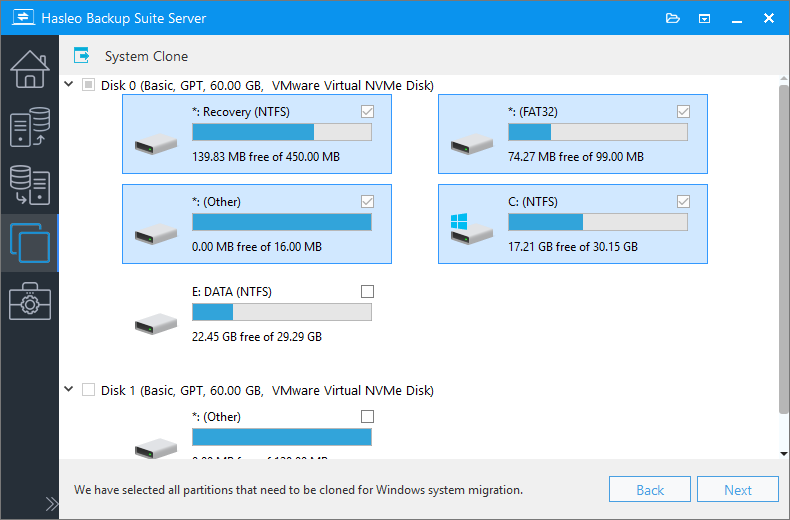Toggle the C: (NTFS) partition checkbox
The image size is (790, 520).
coord(683,202)
